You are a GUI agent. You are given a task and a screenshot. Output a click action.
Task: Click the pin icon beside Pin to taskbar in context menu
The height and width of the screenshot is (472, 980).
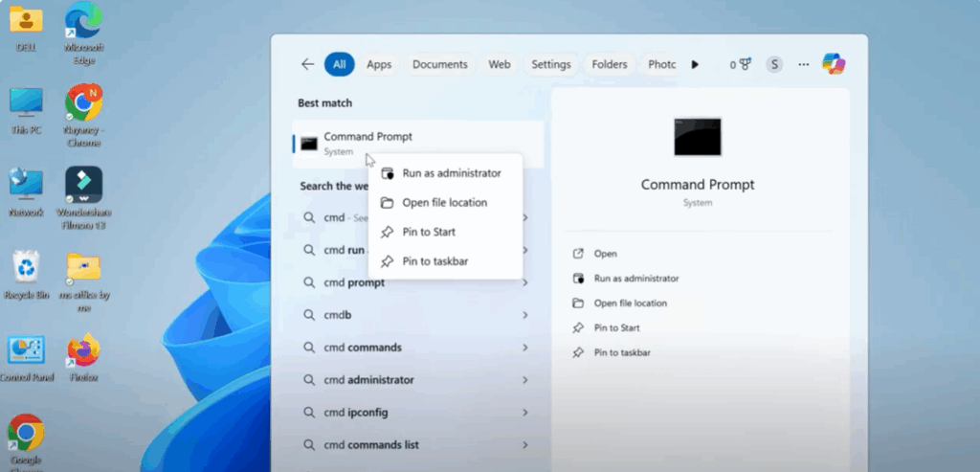[388, 261]
